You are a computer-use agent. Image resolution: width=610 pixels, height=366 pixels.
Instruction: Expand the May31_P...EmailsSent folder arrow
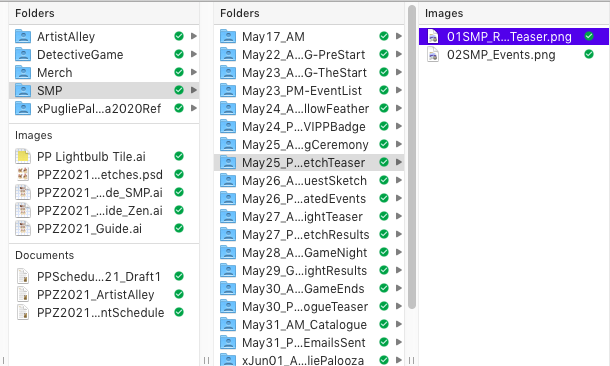click(399, 342)
